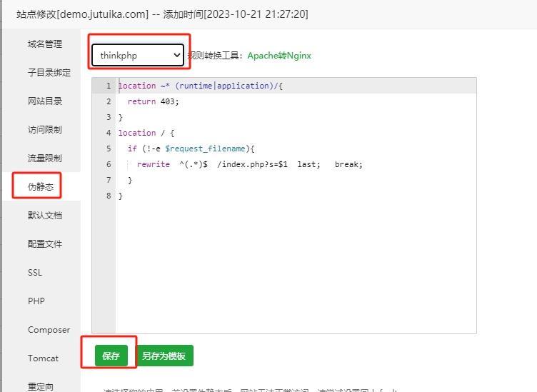Open the 域名管理 tab
The image size is (537, 392).
[44, 44]
